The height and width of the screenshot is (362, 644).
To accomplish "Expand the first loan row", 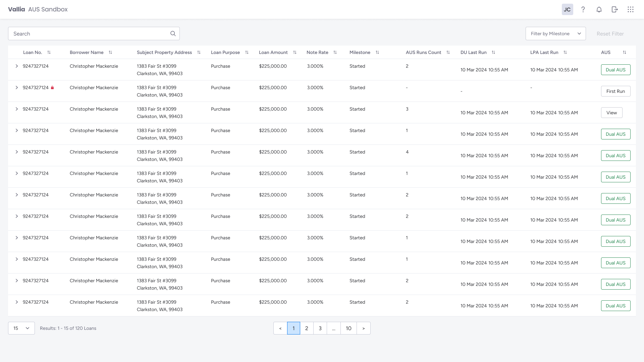I will [x=17, y=66].
